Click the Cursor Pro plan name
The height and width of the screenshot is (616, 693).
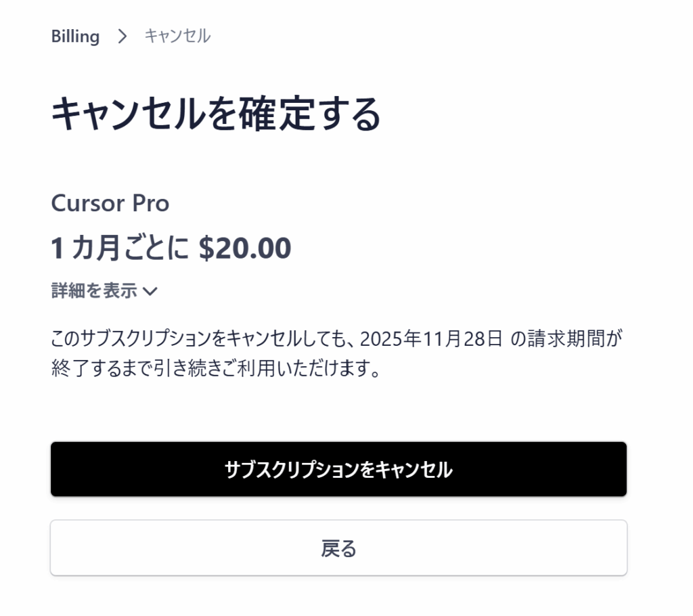[x=110, y=203]
